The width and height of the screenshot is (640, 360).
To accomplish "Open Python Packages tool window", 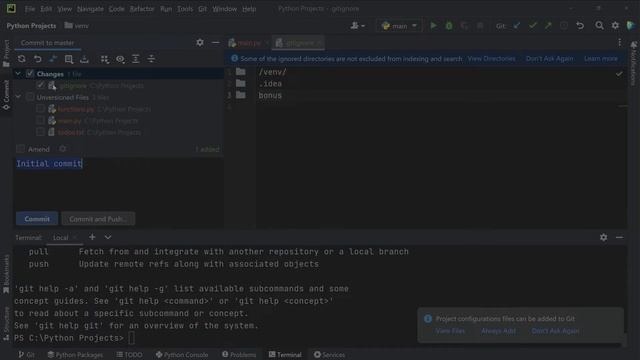I will click(x=75, y=355).
